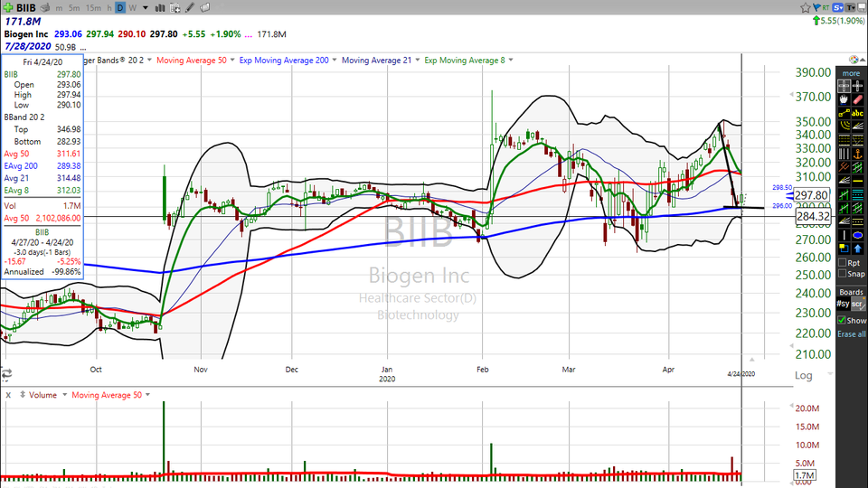The height and width of the screenshot is (488, 868).
Task: Open the bar chart style icon
Action: 159,8
